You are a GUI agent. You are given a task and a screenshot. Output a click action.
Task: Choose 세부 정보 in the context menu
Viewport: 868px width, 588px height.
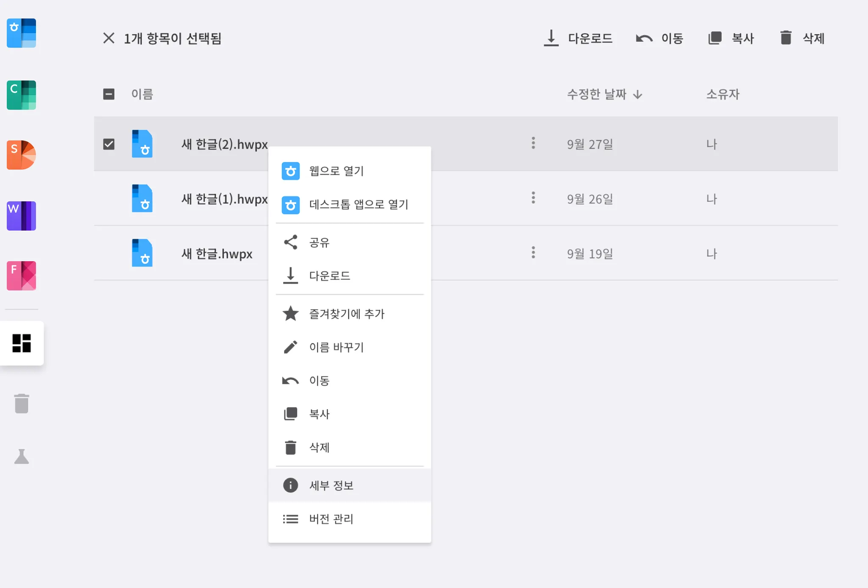350,485
